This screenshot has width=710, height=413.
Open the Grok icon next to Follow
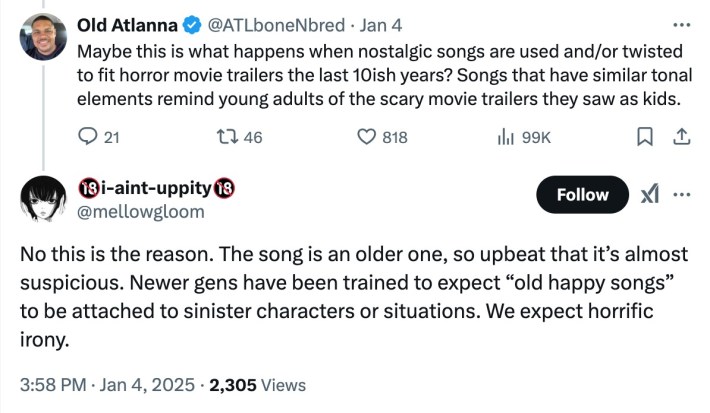pos(648,195)
